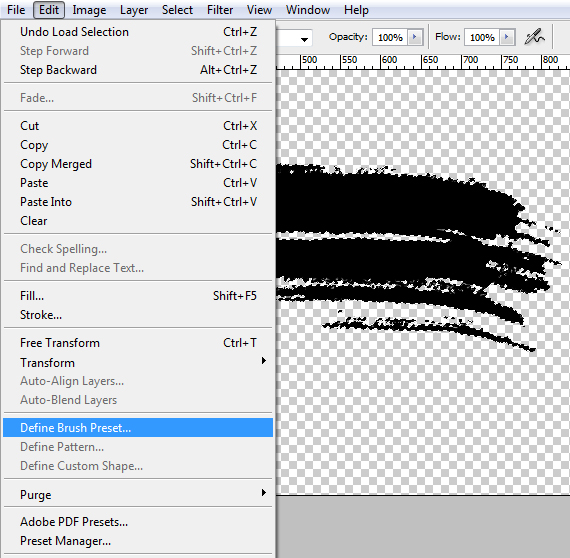570x558 pixels.
Task: Open the Image menu
Action: (x=89, y=10)
